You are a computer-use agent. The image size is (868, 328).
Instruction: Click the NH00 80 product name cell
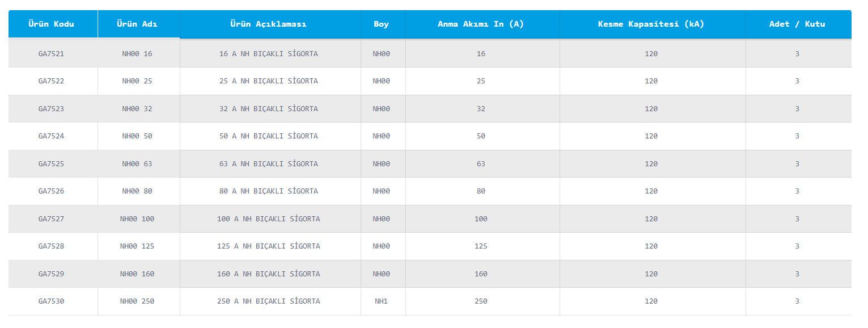click(x=137, y=191)
